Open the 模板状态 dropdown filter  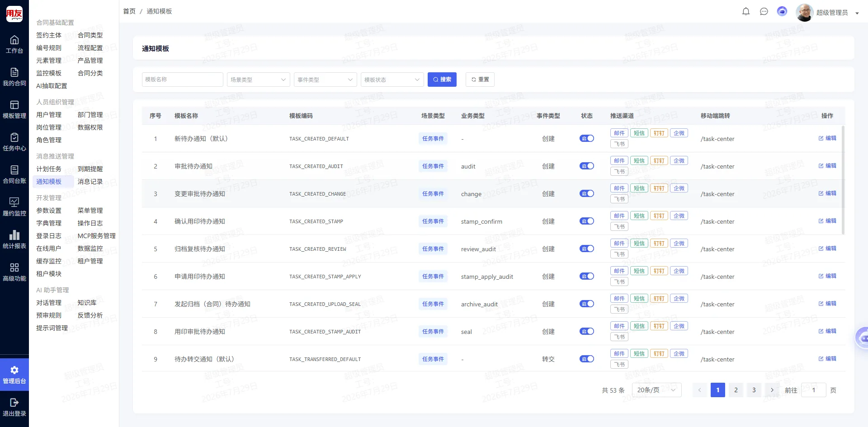point(392,80)
